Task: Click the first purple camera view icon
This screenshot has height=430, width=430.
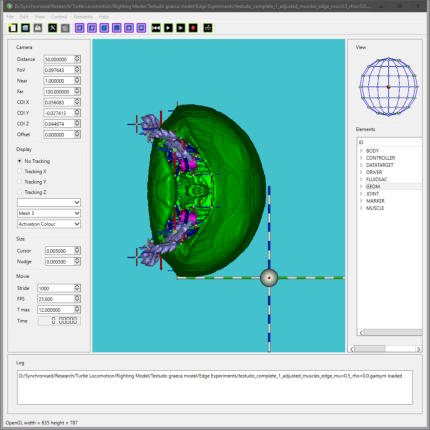Action: [80, 28]
